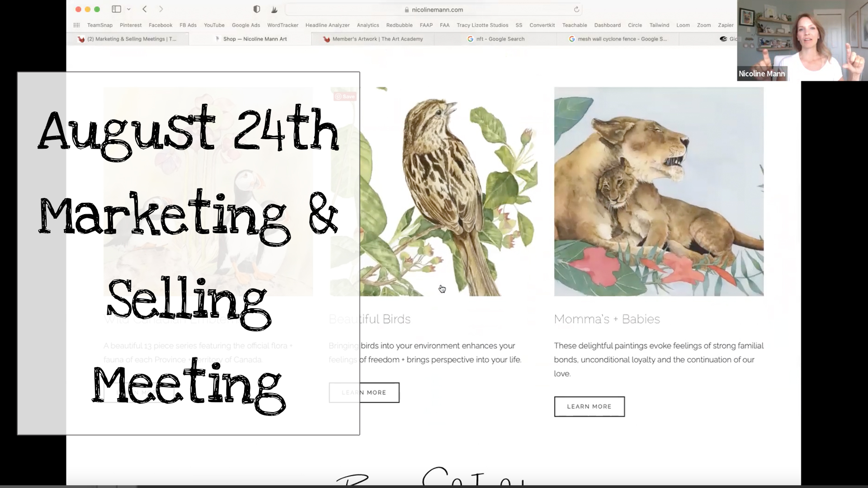868x488 pixels.
Task: Click the Momma's + Babies heading
Action: pyautogui.click(x=607, y=319)
